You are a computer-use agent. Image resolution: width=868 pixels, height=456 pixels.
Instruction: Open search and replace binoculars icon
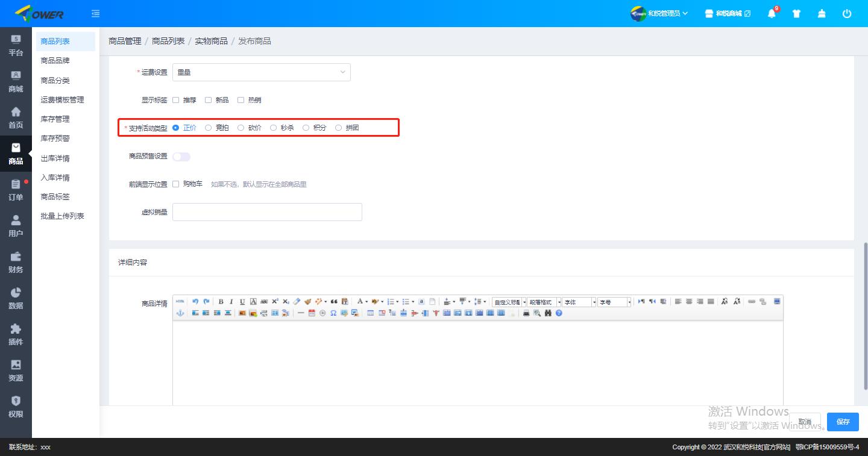tap(548, 313)
